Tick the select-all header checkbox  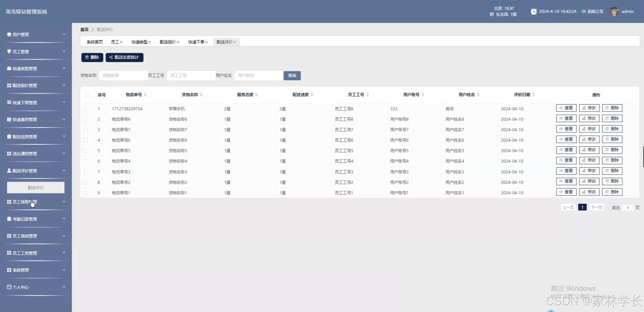click(x=87, y=95)
